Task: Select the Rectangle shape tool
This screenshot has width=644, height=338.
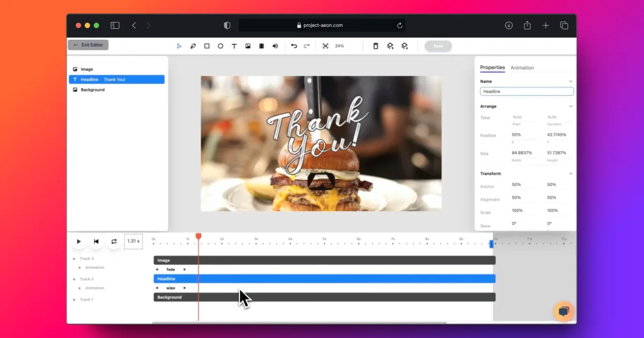Action: (x=207, y=46)
